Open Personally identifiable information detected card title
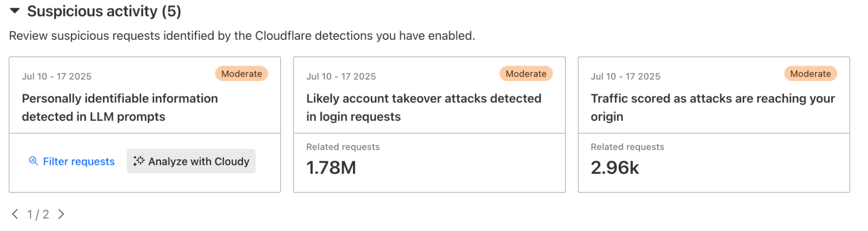 [120, 107]
